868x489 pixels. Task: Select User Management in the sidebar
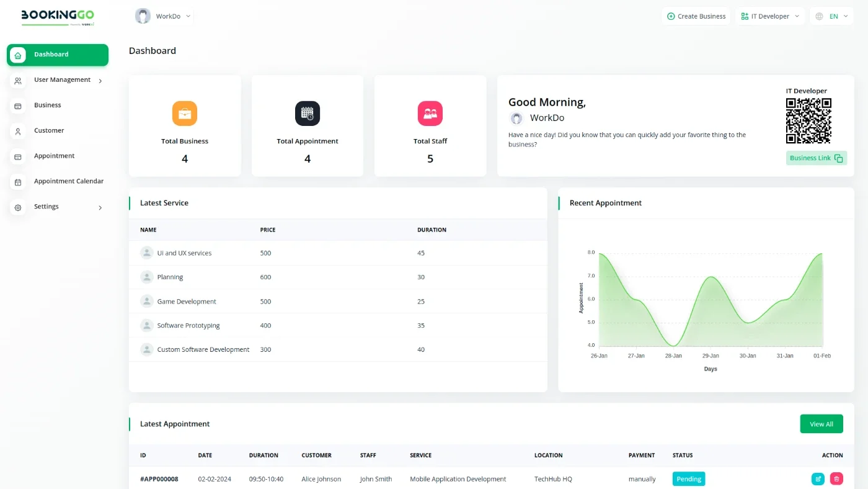point(62,80)
